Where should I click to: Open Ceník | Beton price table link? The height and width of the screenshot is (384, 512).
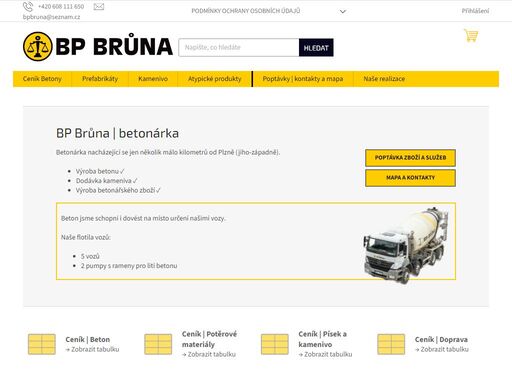click(x=88, y=339)
